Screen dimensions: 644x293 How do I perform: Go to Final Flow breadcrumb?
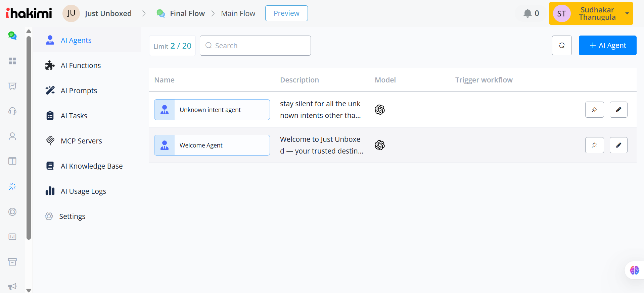point(187,13)
